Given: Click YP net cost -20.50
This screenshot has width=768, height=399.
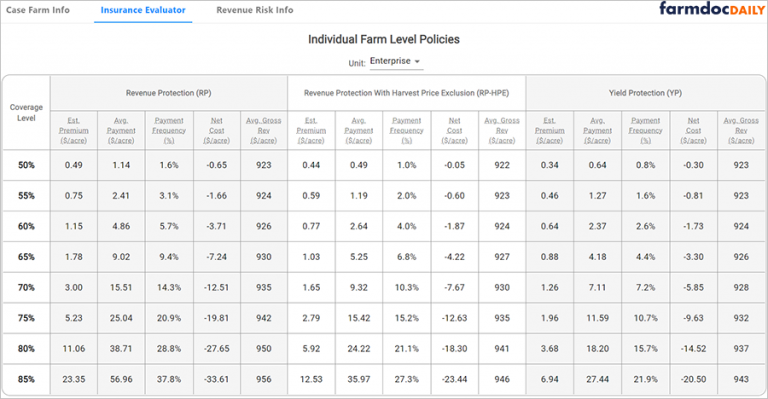Looking at the screenshot, I should [x=694, y=379].
